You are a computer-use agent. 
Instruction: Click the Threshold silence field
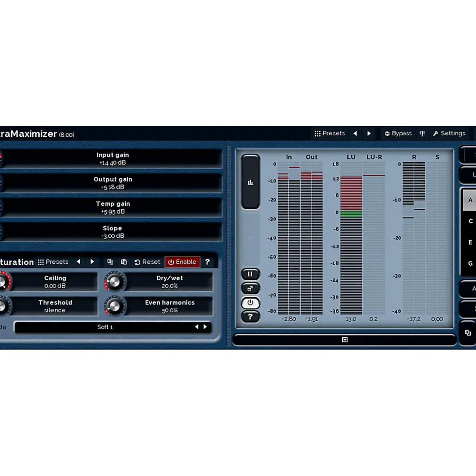pos(55,306)
